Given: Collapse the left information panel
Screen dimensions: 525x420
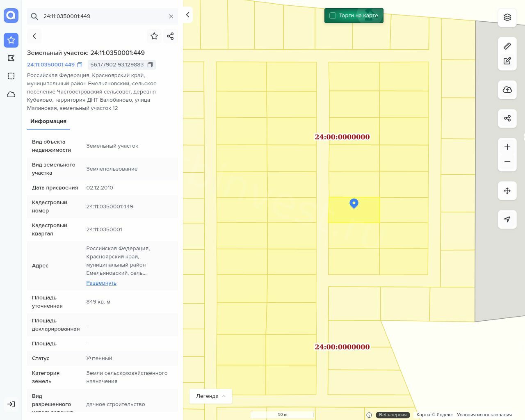Looking at the screenshot, I should [x=187, y=15].
